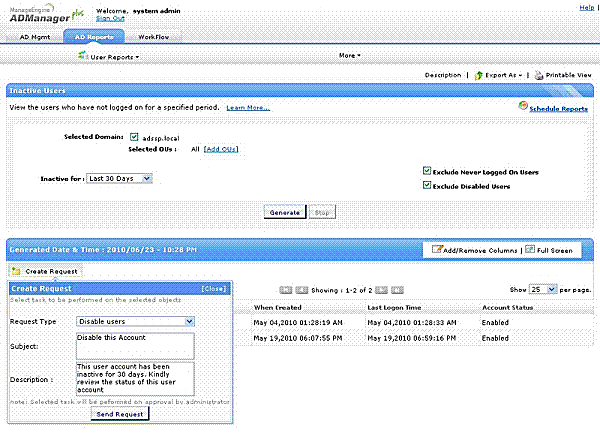Open the Inactive for period dropdown

119,178
